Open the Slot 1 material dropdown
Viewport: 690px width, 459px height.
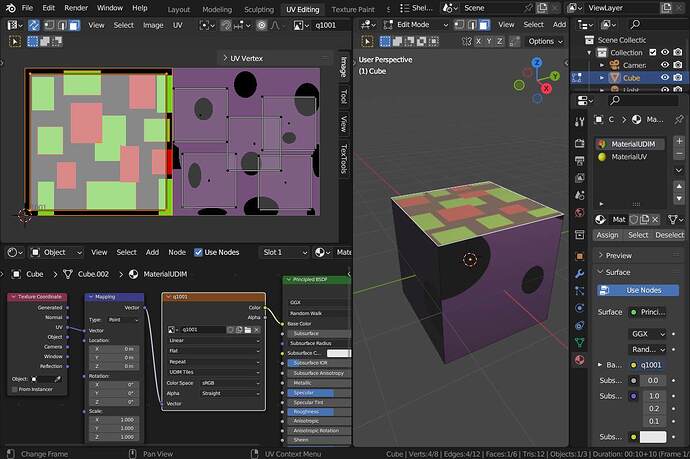[x=285, y=252]
